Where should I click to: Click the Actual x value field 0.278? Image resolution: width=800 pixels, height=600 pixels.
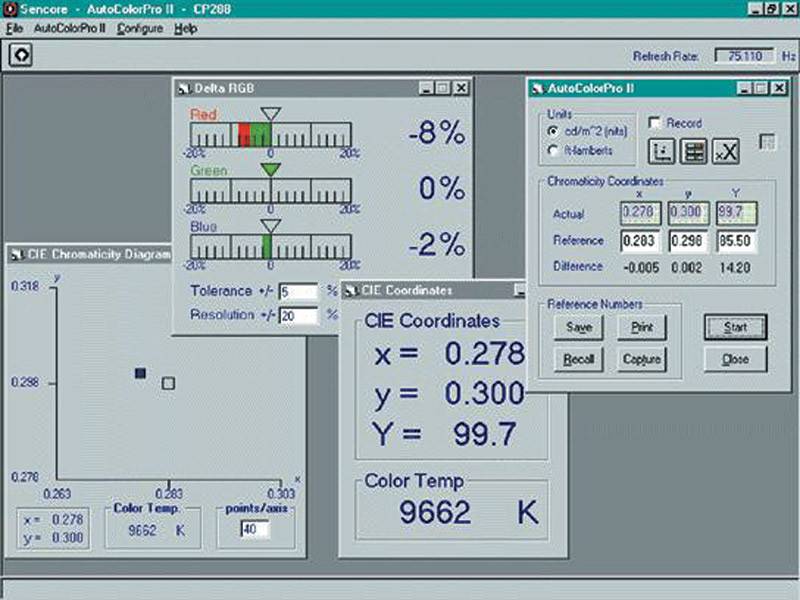pyautogui.click(x=640, y=213)
